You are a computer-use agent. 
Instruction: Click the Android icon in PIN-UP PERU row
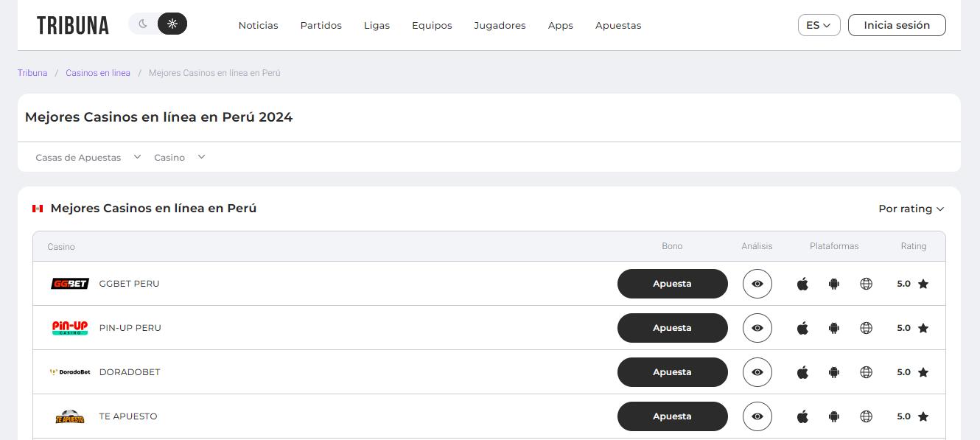(834, 328)
